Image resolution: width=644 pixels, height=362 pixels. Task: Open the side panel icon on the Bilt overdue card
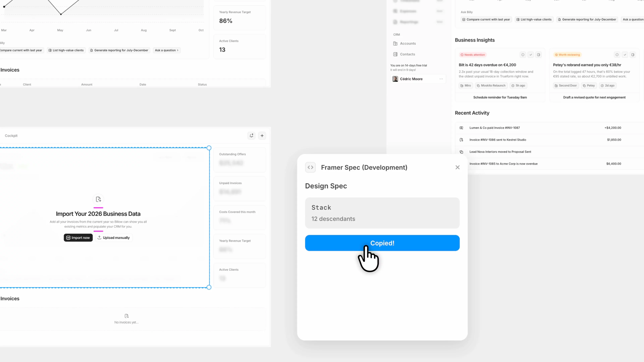(539, 55)
